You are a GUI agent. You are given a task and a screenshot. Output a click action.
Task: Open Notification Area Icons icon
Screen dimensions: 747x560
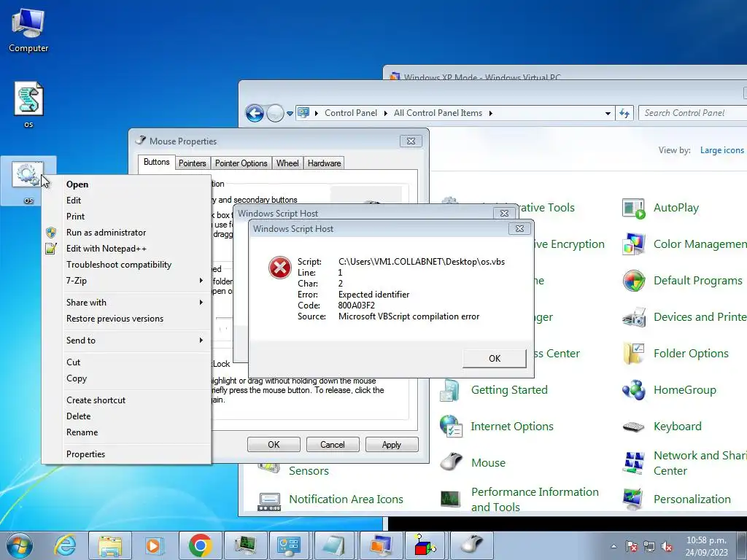coord(269,501)
